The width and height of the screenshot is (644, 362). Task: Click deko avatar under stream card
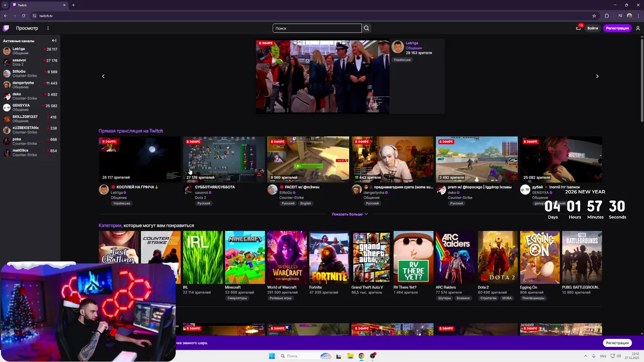pyautogui.click(x=441, y=190)
